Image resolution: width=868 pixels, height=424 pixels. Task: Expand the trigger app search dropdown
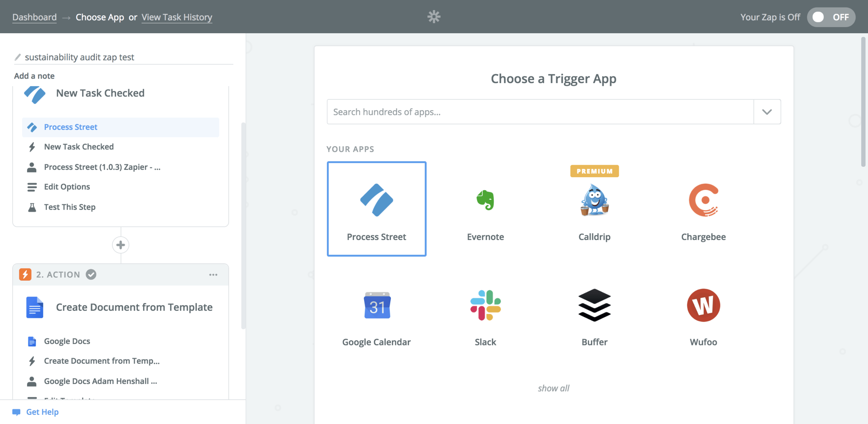tap(767, 111)
